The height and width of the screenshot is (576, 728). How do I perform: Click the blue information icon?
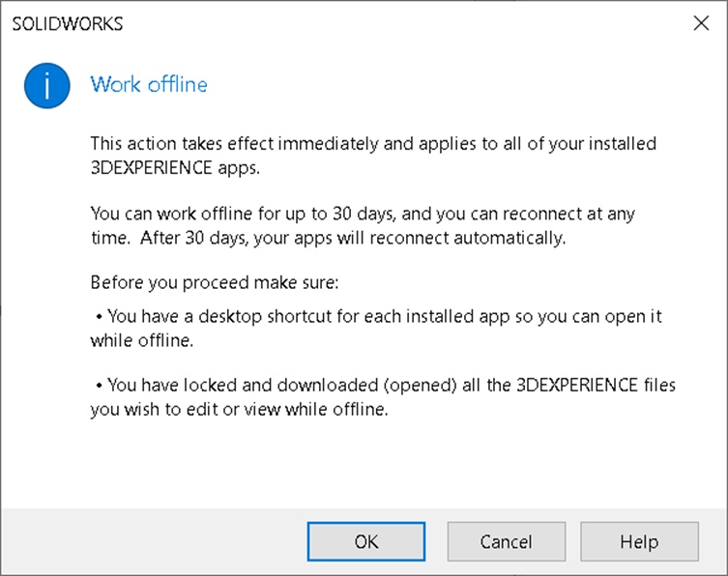click(x=47, y=86)
